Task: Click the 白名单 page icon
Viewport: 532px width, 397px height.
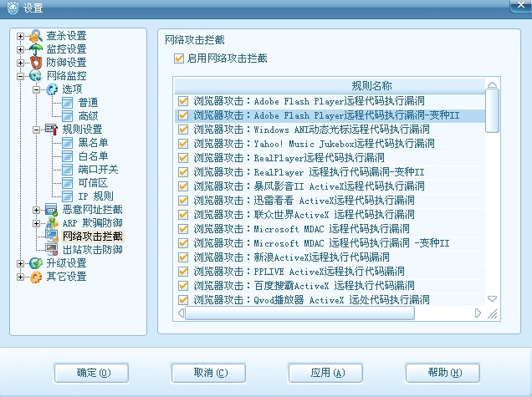Action: pos(67,156)
